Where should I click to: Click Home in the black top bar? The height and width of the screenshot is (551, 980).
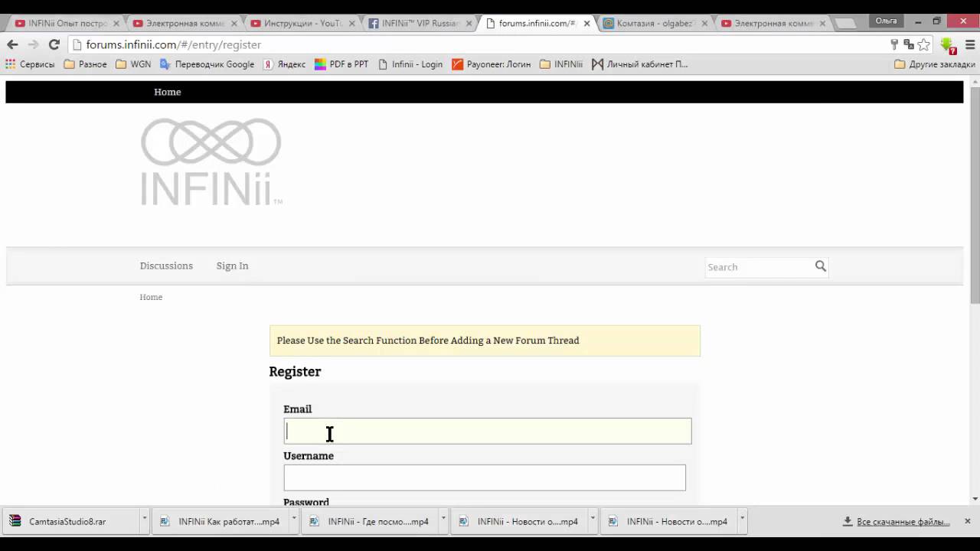[168, 92]
